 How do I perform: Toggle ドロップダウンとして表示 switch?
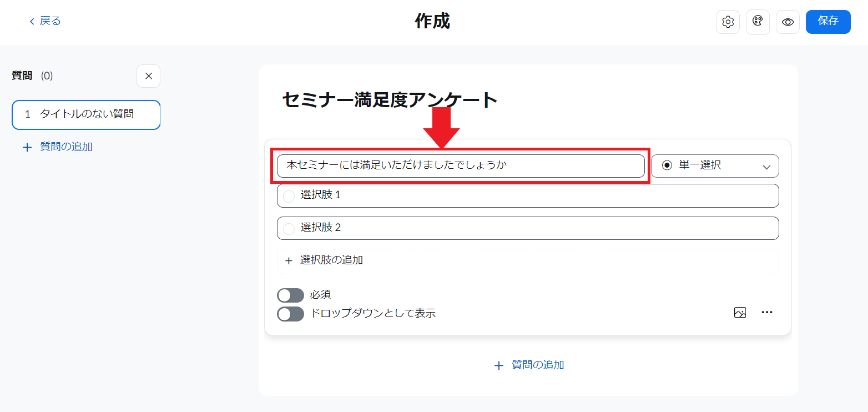tap(290, 314)
